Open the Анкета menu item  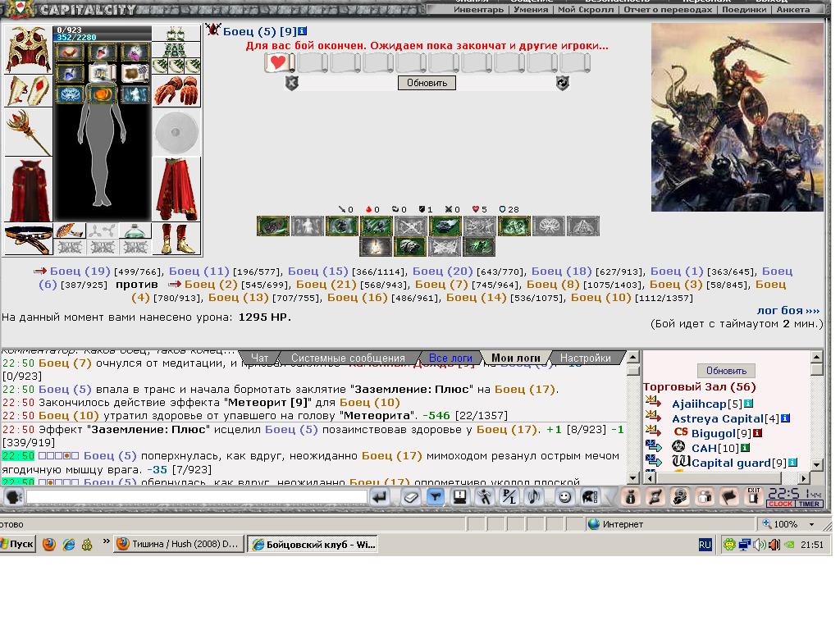[793, 10]
